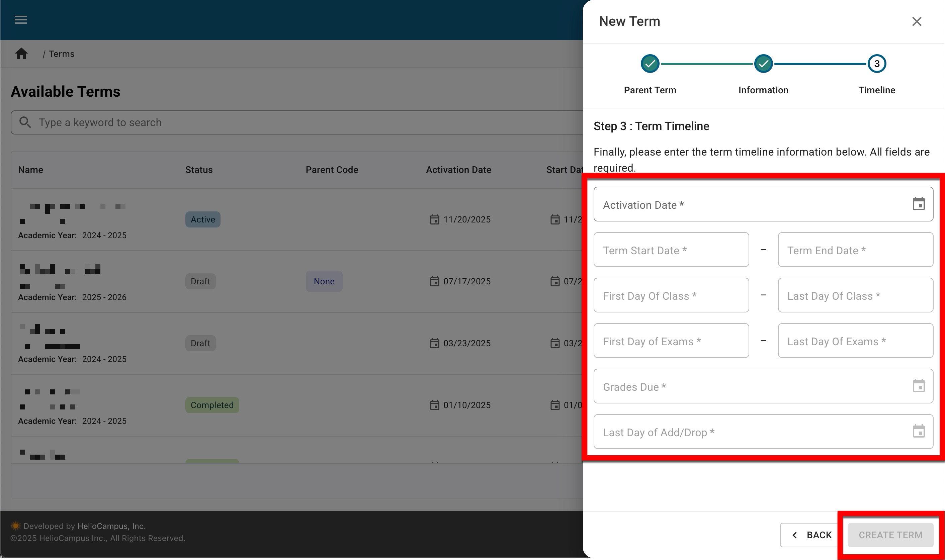
Task: Close the New Term panel
Action: pyautogui.click(x=916, y=21)
